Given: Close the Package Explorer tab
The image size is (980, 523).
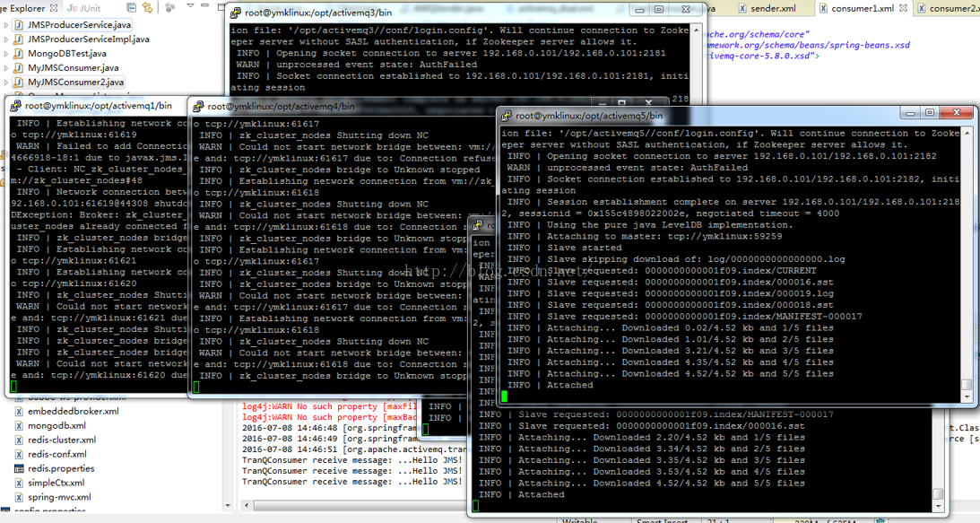Looking at the screenshot, I should pyautogui.click(x=54, y=8).
